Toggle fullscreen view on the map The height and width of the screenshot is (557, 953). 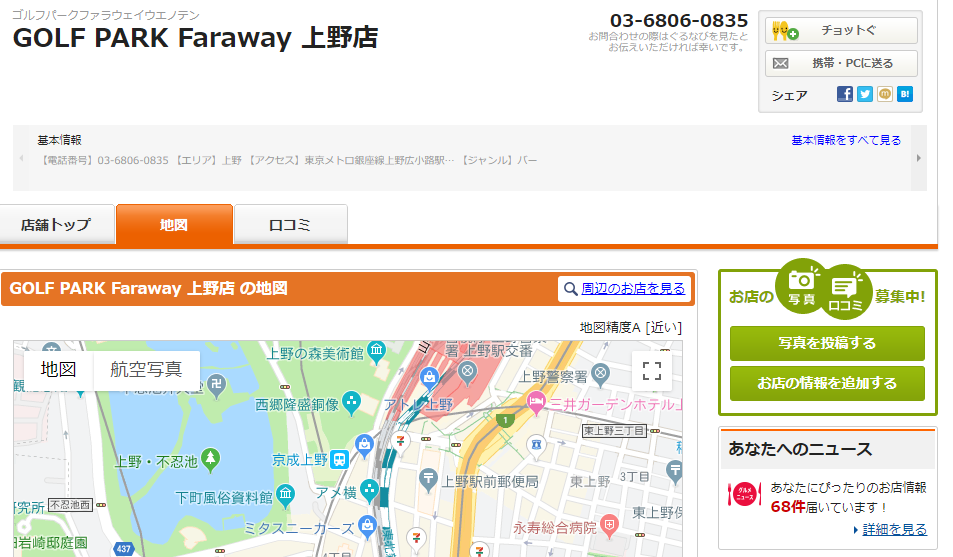click(x=652, y=372)
